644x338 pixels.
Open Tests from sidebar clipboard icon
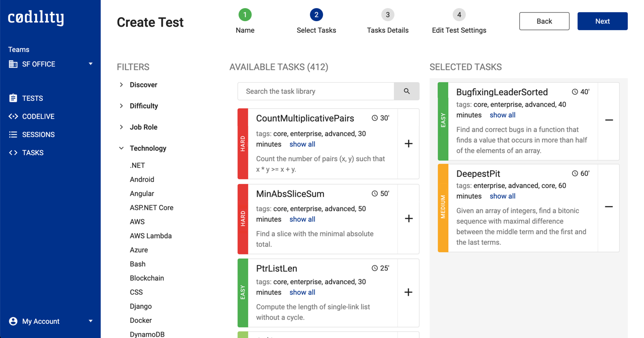(14, 98)
